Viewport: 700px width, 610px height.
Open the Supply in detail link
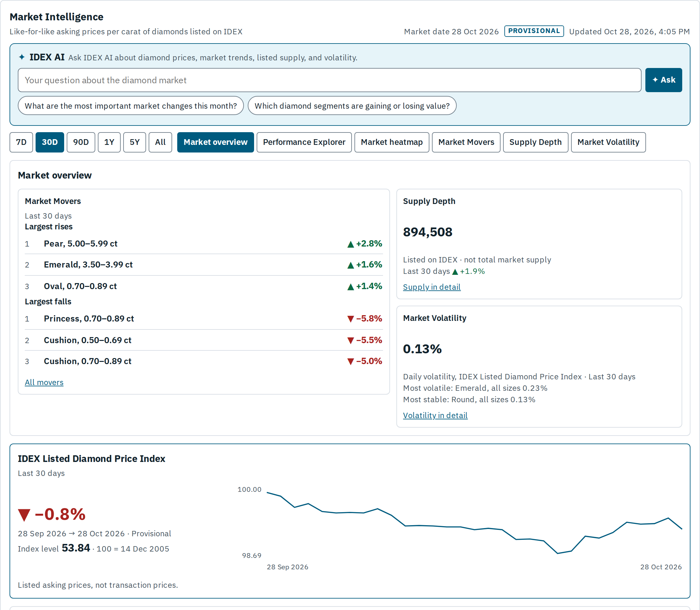point(432,287)
